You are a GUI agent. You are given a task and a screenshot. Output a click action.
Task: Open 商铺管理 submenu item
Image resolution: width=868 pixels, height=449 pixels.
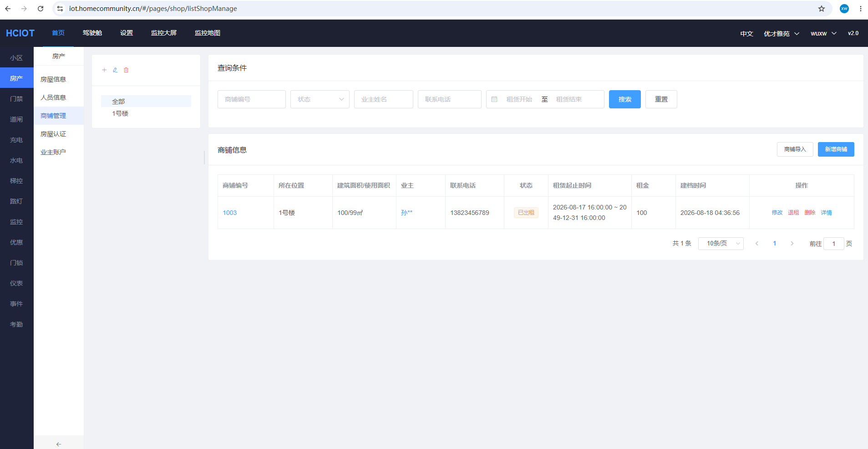(59, 116)
